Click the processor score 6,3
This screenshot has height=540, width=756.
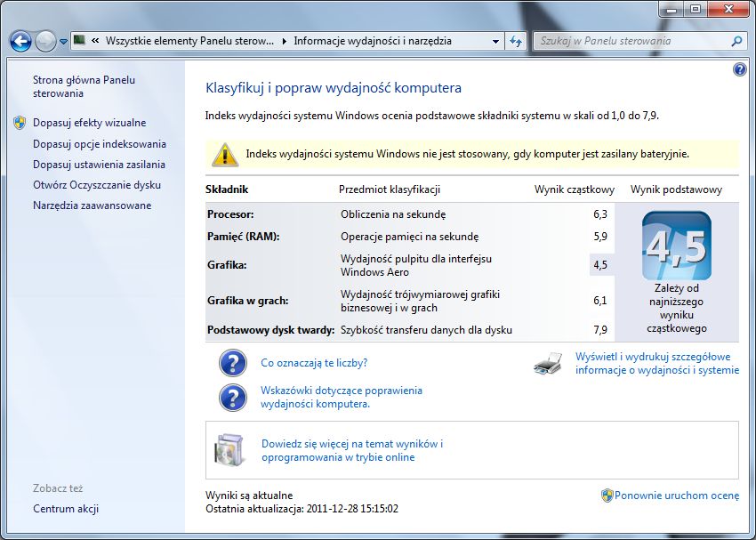coord(600,214)
